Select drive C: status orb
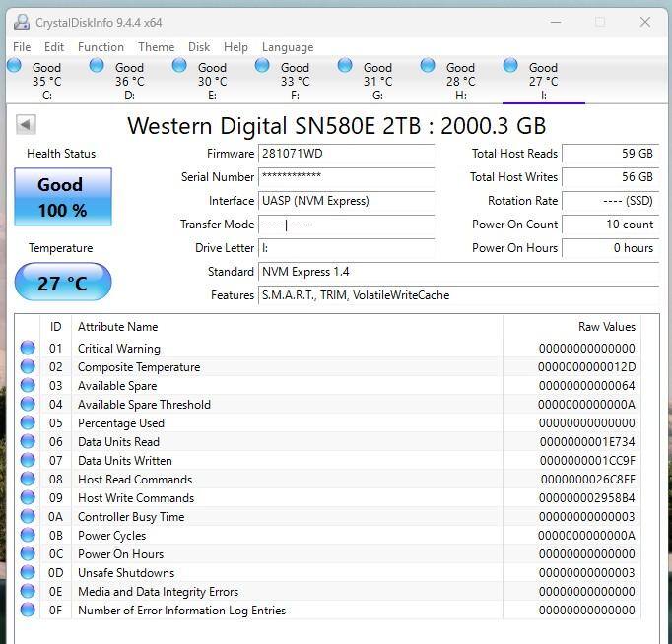The image size is (672, 644). click(x=14, y=66)
